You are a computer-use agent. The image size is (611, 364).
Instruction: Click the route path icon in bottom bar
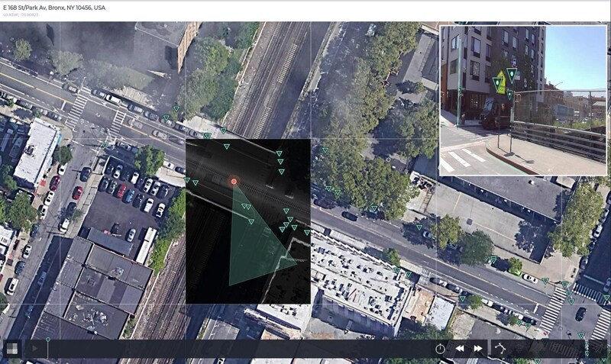coord(501,348)
